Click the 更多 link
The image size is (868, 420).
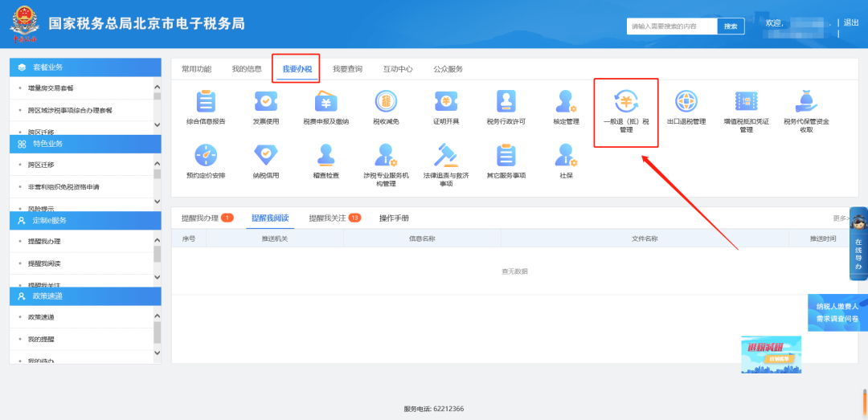(841, 218)
